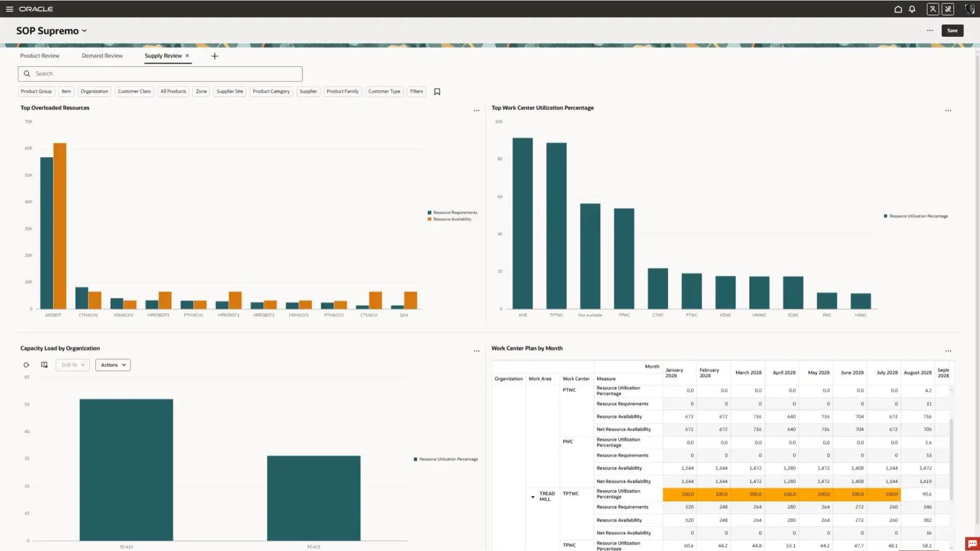
Task: Switch to the Product Review tab
Action: pos(39,56)
